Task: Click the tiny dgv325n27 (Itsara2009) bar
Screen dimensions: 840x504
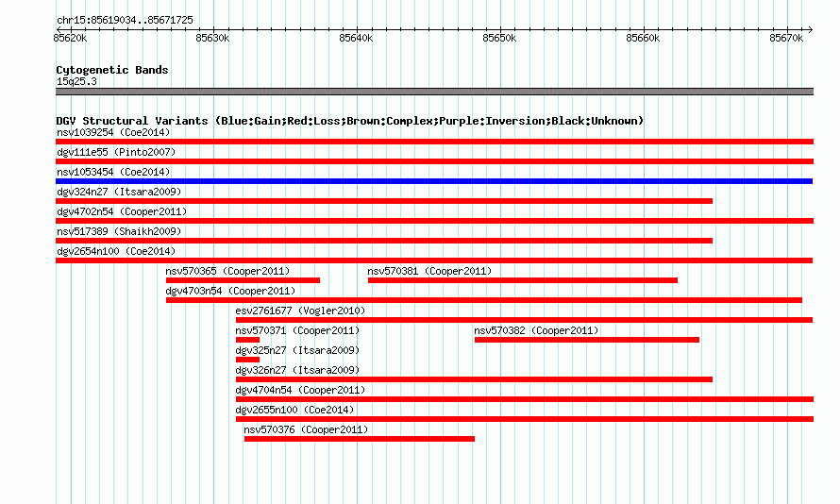Action: pyautogui.click(x=247, y=360)
